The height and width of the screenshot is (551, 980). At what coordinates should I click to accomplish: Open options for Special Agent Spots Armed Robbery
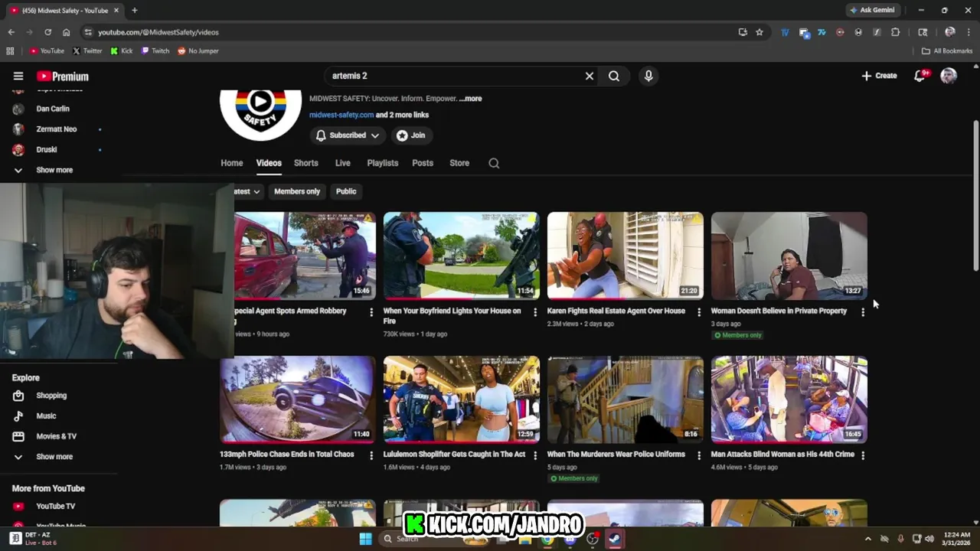click(x=371, y=312)
